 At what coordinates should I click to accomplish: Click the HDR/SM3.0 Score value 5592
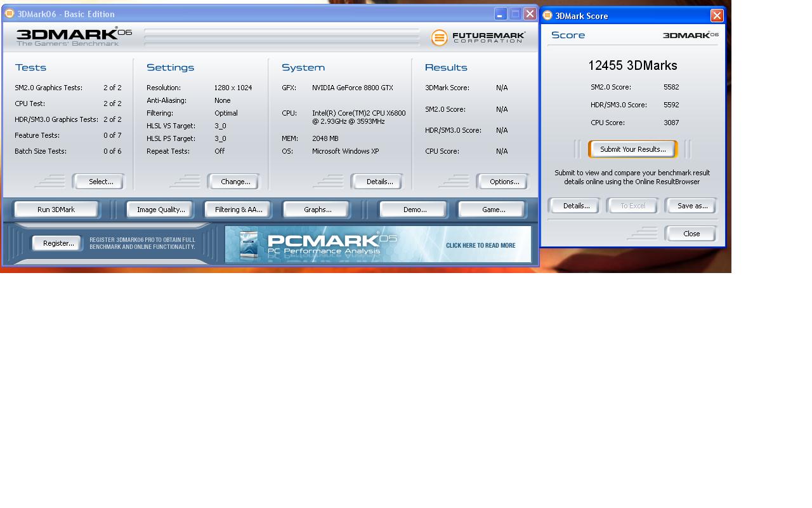(x=671, y=105)
